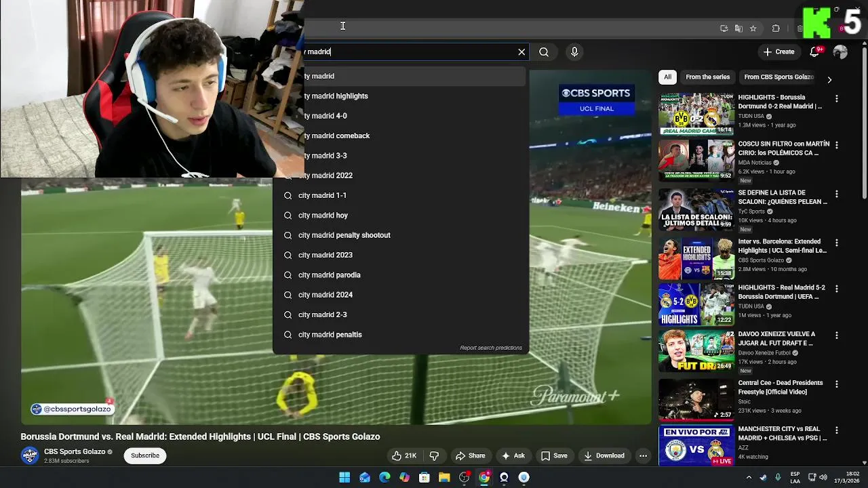Open the CBS Sports Golazo channel name link
This screenshot has width=868, height=488.
click(75, 451)
